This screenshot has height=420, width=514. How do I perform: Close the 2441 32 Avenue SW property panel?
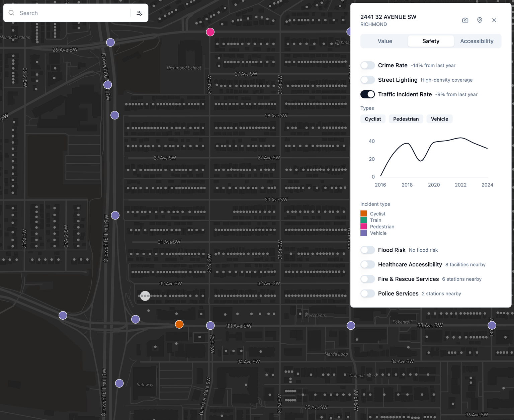pyautogui.click(x=494, y=20)
